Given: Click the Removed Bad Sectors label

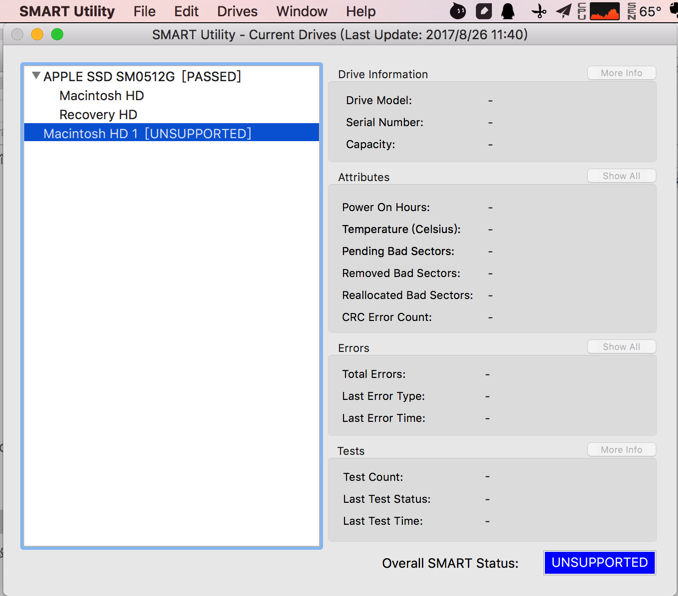Looking at the screenshot, I should point(401,273).
